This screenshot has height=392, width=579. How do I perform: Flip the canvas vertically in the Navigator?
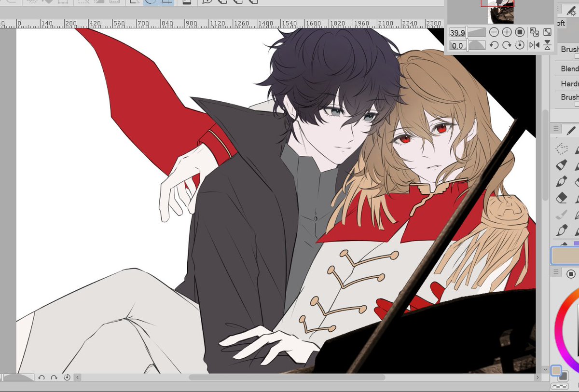pos(547,45)
